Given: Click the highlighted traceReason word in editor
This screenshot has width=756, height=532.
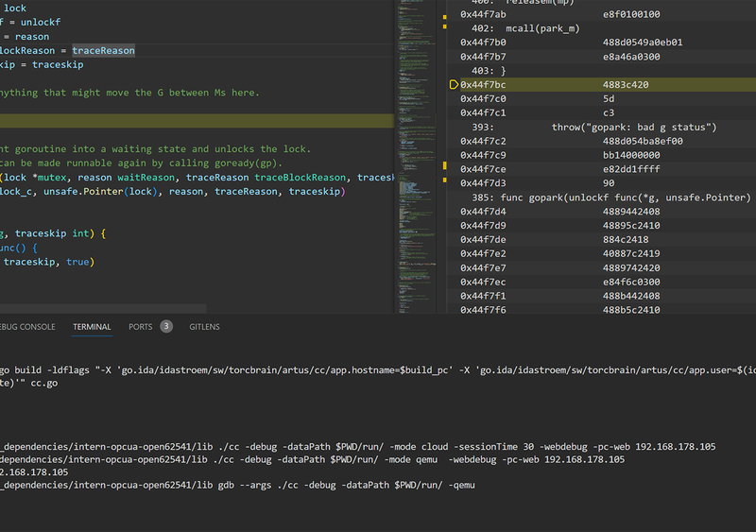Looking at the screenshot, I should tap(103, 50).
